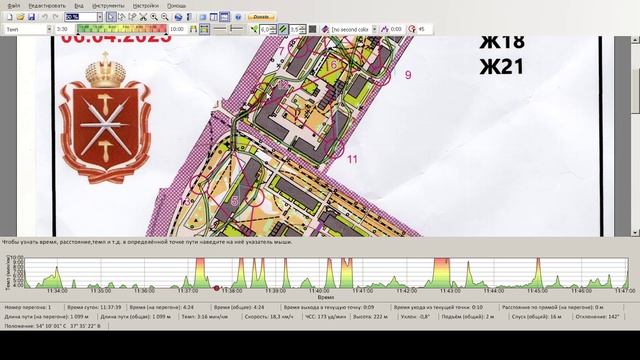Click the icon right of the globe
Screen dimensions: 640x360
(x=189, y=17)
